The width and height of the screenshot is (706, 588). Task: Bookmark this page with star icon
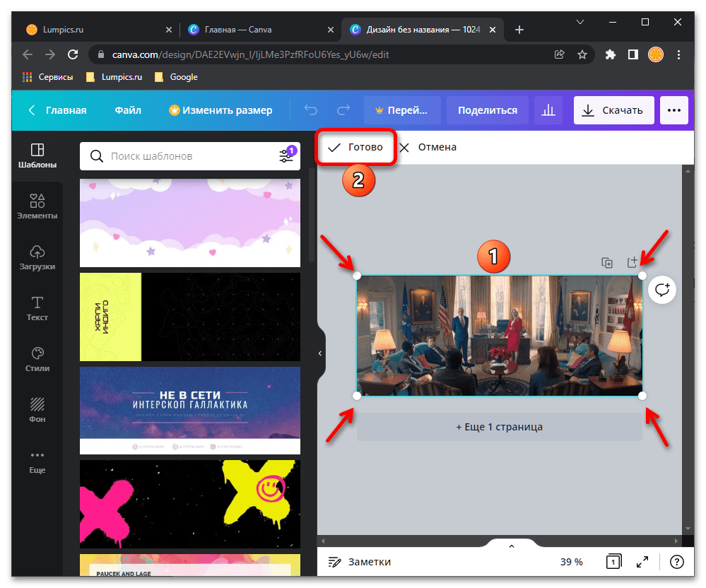pos(582,54)
